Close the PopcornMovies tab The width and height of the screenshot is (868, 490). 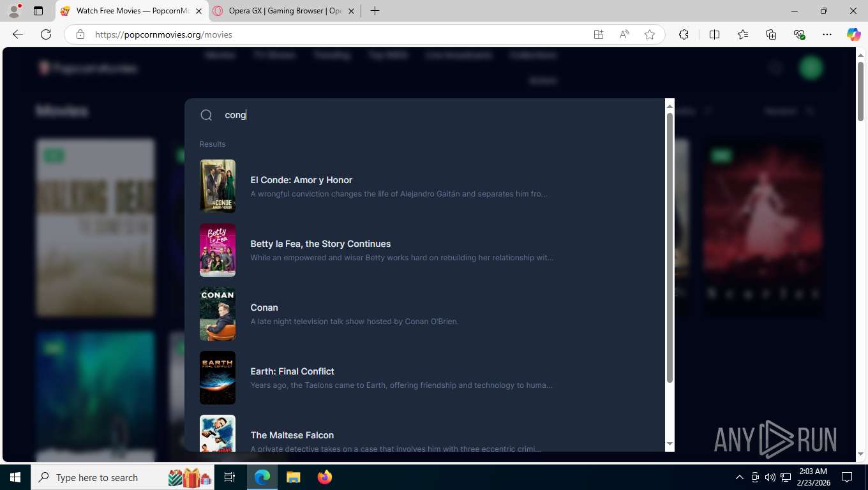[x=198, y=11]
